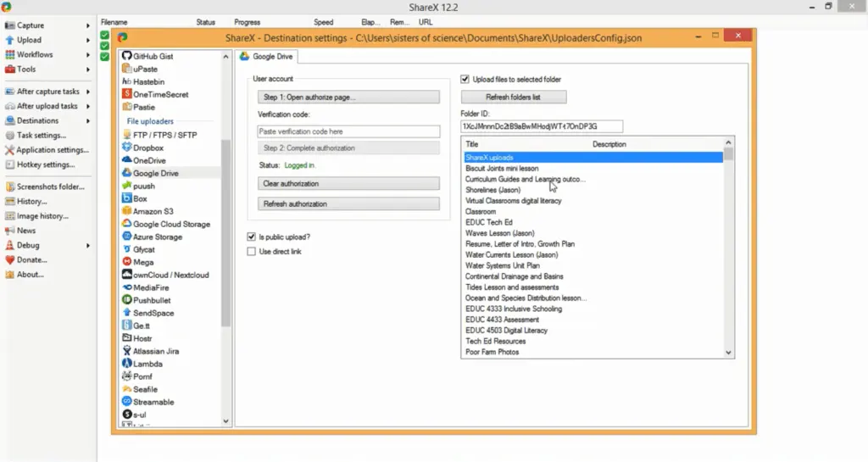Screen dimensions: 868x462
Task: Click the verification code input field
Action: tap(348, 131)
